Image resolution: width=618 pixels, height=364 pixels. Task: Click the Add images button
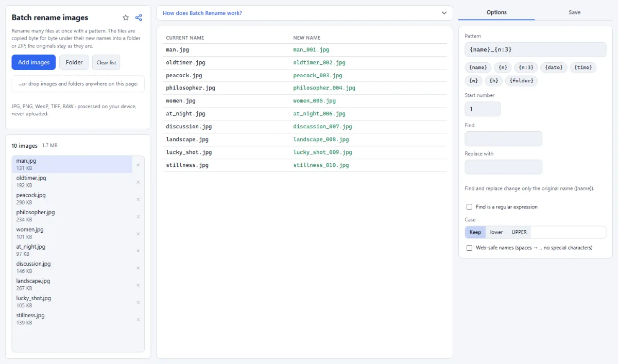33,62
